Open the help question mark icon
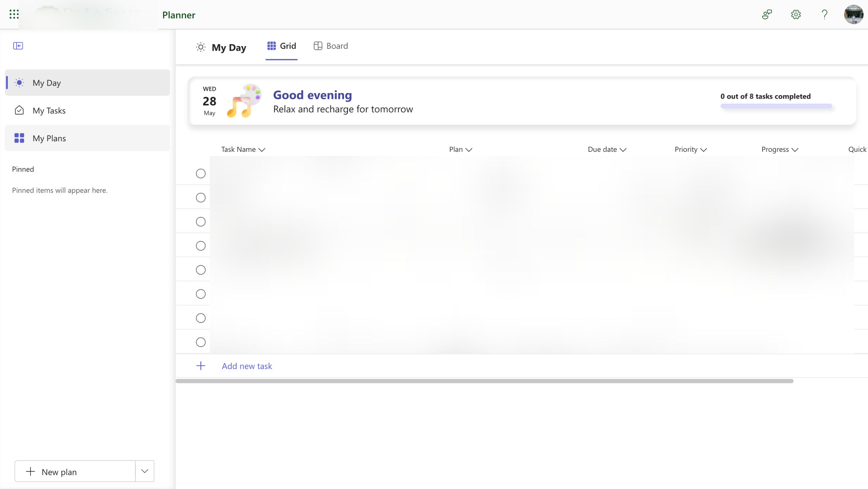The image size is (868, 489). 824,15
